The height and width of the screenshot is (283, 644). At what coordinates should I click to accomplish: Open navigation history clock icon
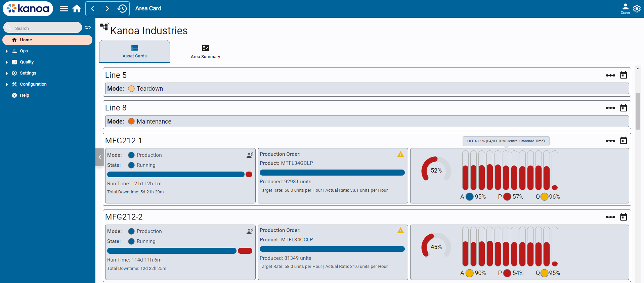pos(122,9)
